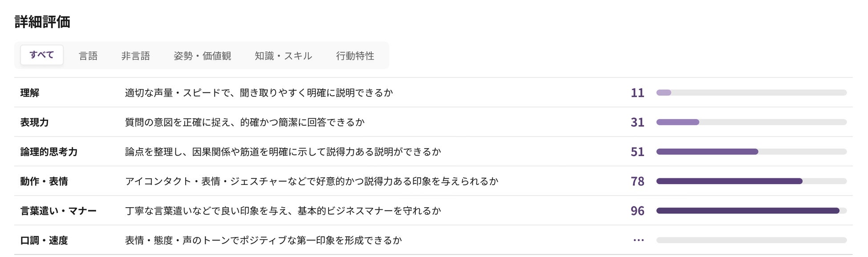Switch to 姿勢・価値観 tab
868x257 pixels.
coord(203,56)
